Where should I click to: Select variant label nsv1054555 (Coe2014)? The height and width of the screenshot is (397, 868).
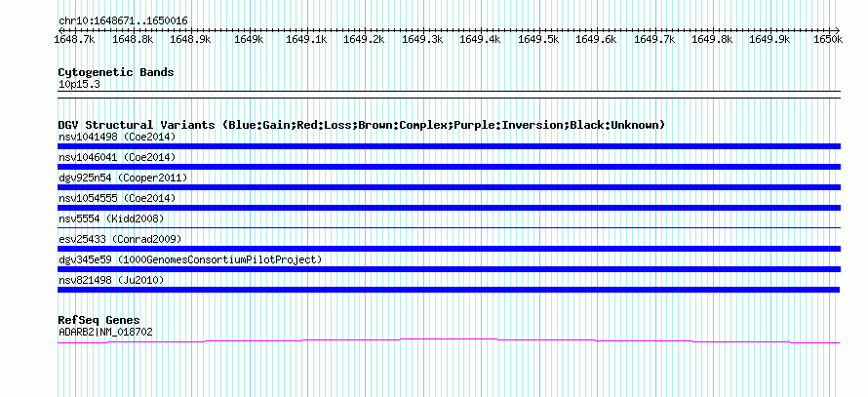[117, 198]
